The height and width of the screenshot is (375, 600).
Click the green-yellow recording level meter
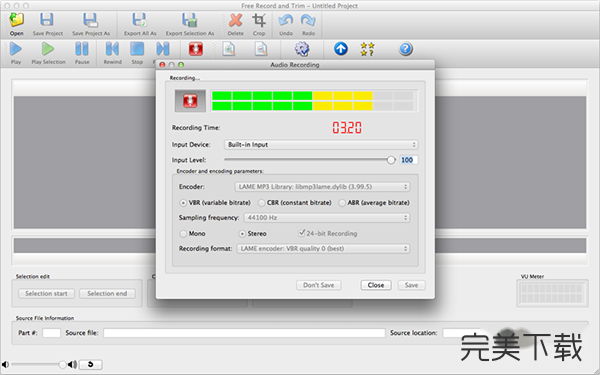click(315, 101)
